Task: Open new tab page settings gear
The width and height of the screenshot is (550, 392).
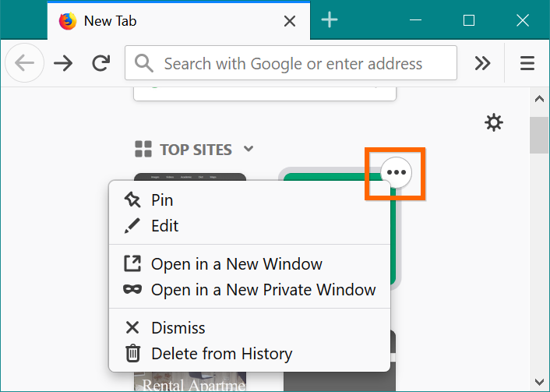Action: 494,122
